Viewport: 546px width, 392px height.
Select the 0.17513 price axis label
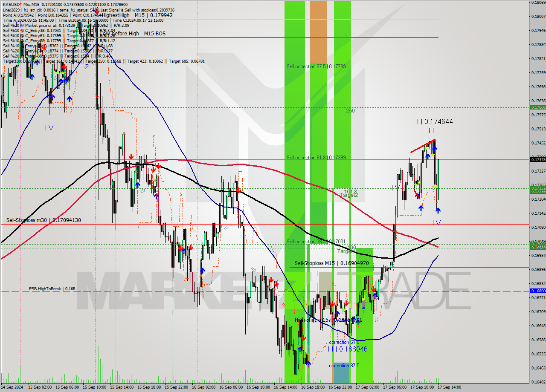click(x=538, y=129)
